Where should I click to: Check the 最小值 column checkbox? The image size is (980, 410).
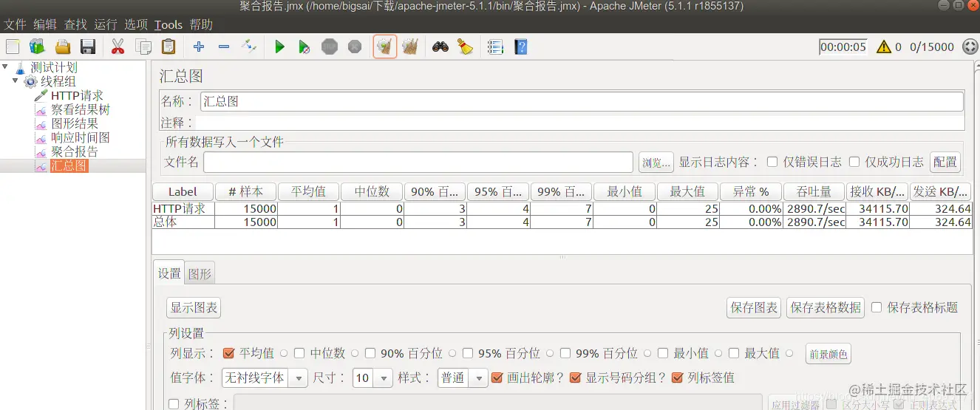tap(663, 353)
